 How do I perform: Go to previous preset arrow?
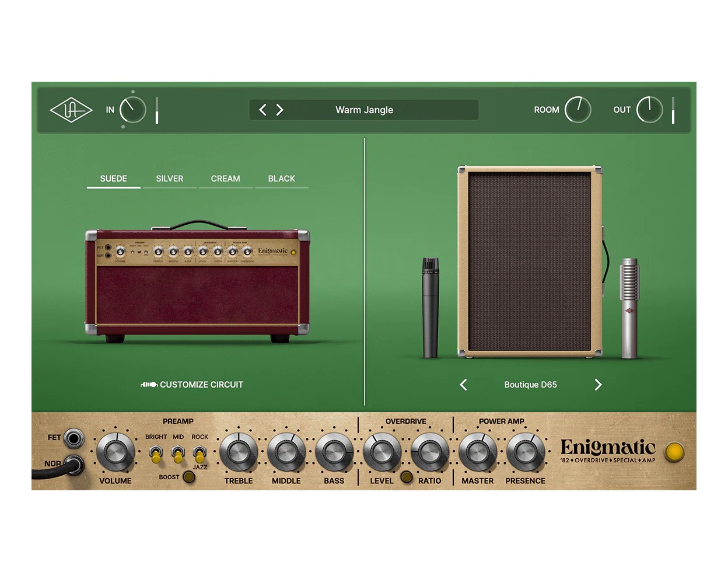[262, 110]
